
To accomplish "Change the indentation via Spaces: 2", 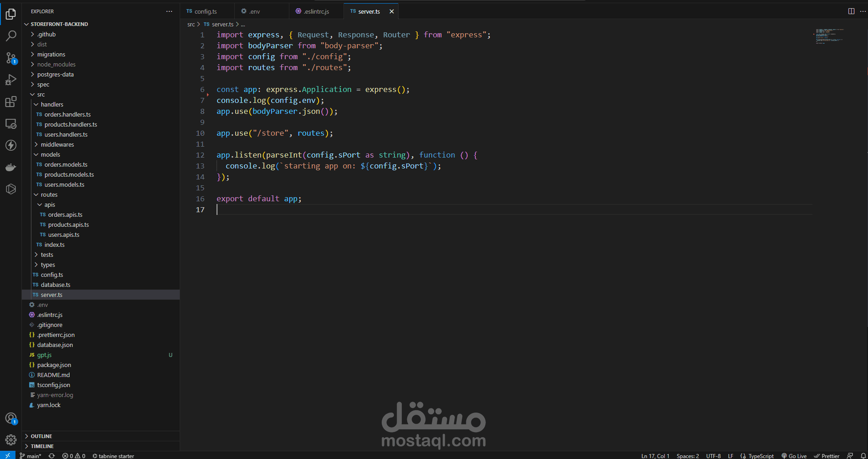I will click(687, 455).
